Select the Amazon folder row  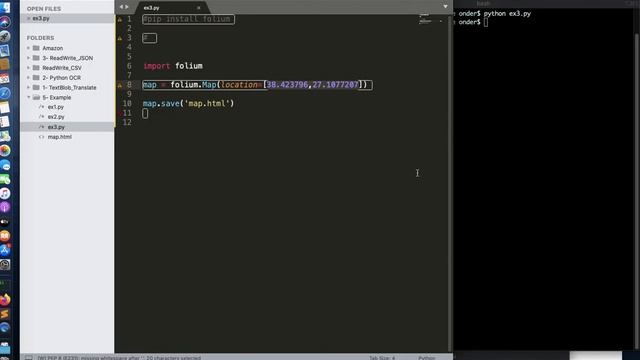[x=67, y=48]
